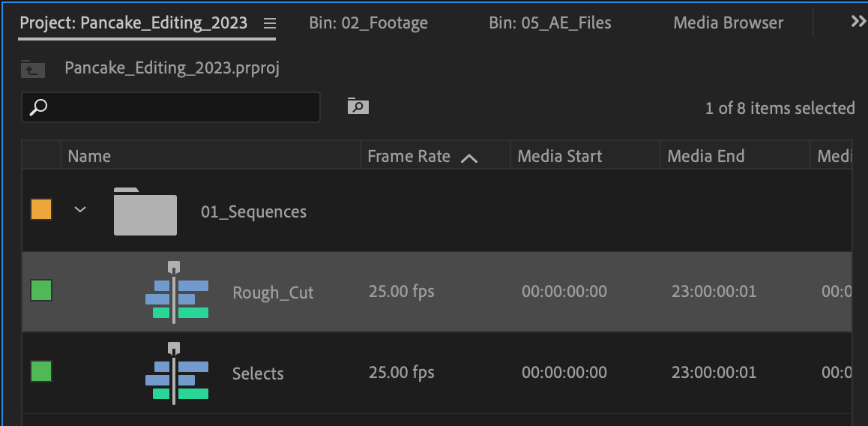Image resolution: width=868 pixels, height=426 pixels.
Task: Switch to Bin: 02_Footage tab
Action: pyautogui.click(x=368, y=22)
